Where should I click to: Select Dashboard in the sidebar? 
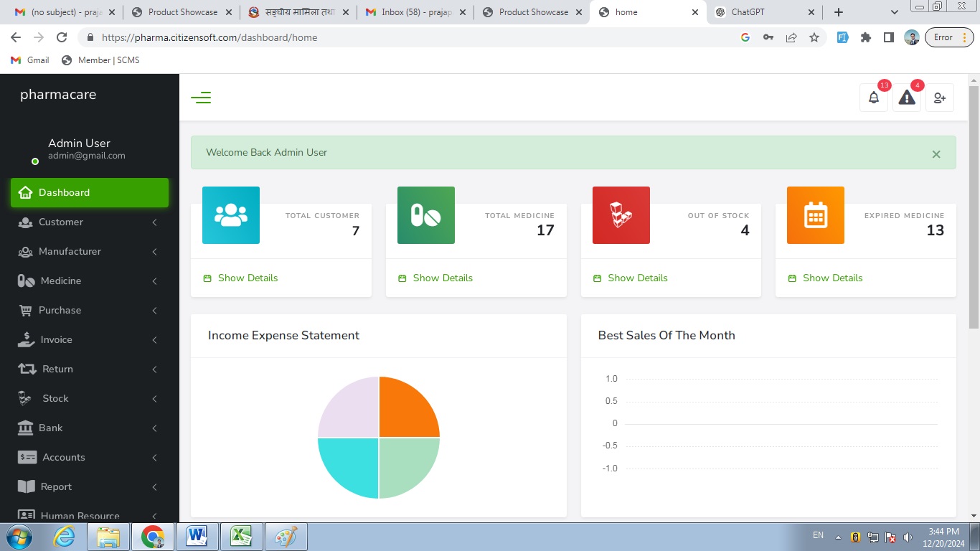tap(89, 193)
